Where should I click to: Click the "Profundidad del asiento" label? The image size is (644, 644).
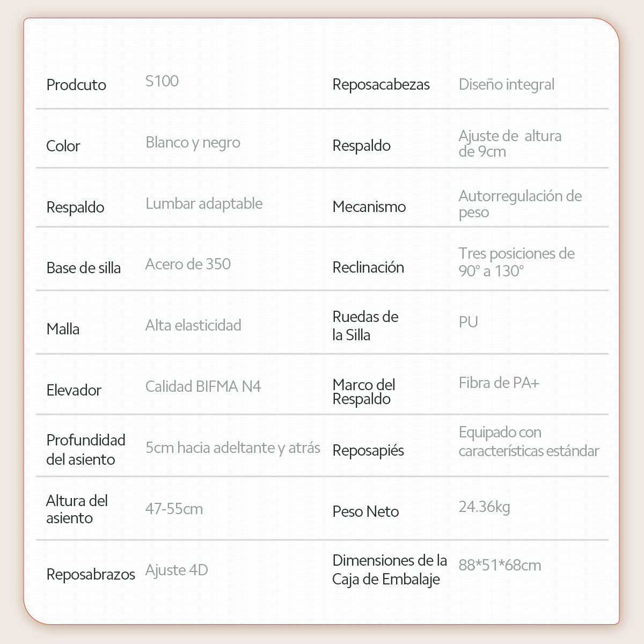[85, 450]
